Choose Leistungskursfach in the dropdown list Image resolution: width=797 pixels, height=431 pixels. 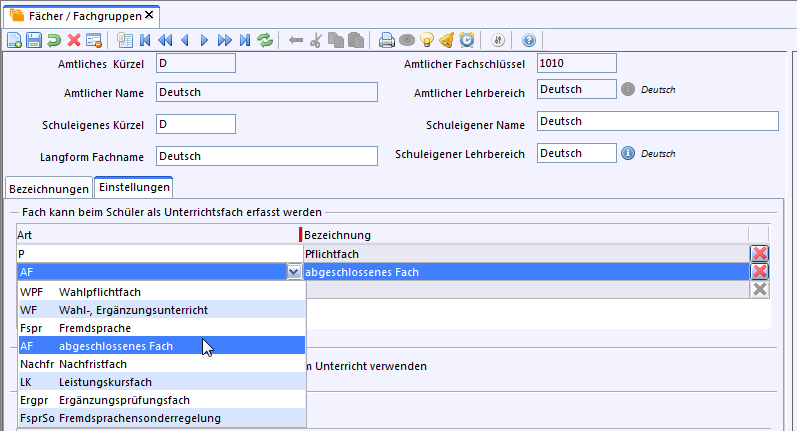[100, 382]
